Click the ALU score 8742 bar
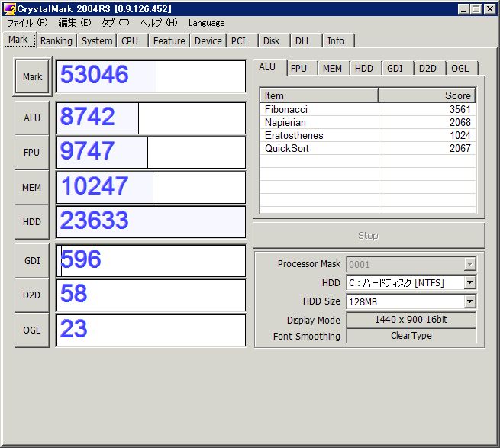500x448 pixels. (151, 118)
